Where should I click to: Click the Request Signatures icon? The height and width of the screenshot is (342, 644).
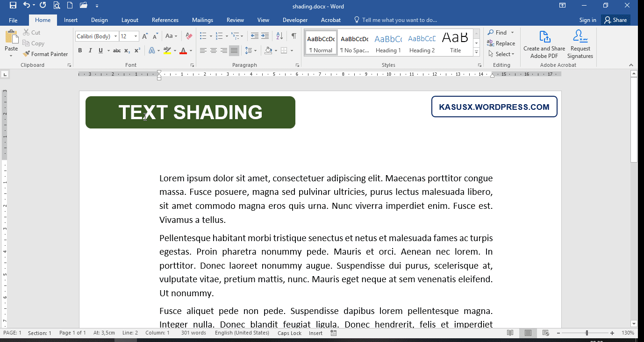click(580, 36)
